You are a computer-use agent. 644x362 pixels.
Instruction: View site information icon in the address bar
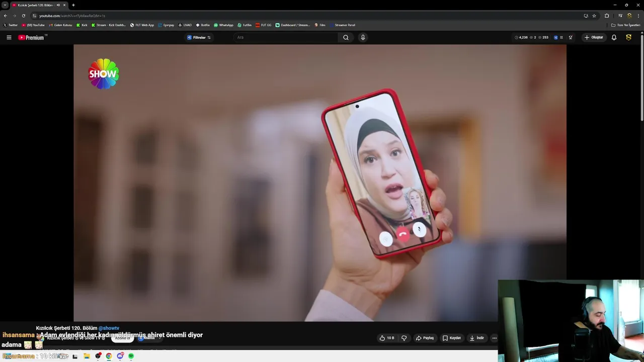34,16
